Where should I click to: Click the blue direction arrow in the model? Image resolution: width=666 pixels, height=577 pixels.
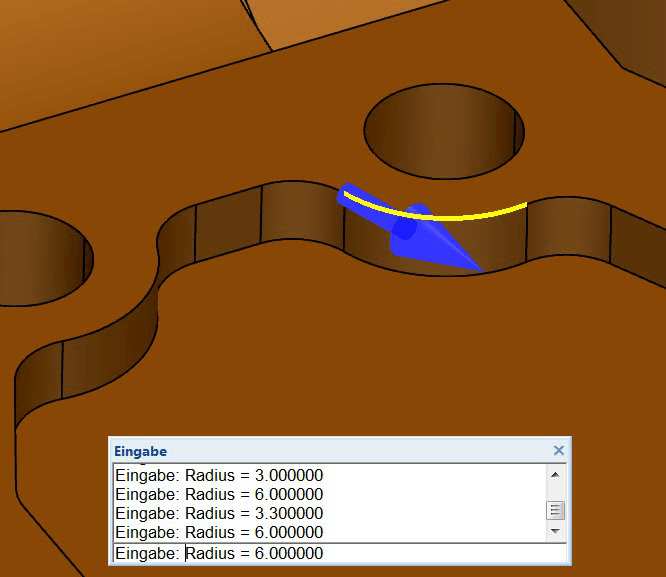(410, 229)
